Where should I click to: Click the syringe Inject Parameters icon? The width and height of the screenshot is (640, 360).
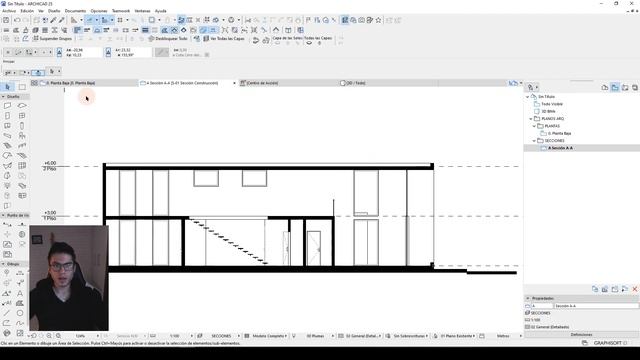pyautogui.click(x=62, y=20)
